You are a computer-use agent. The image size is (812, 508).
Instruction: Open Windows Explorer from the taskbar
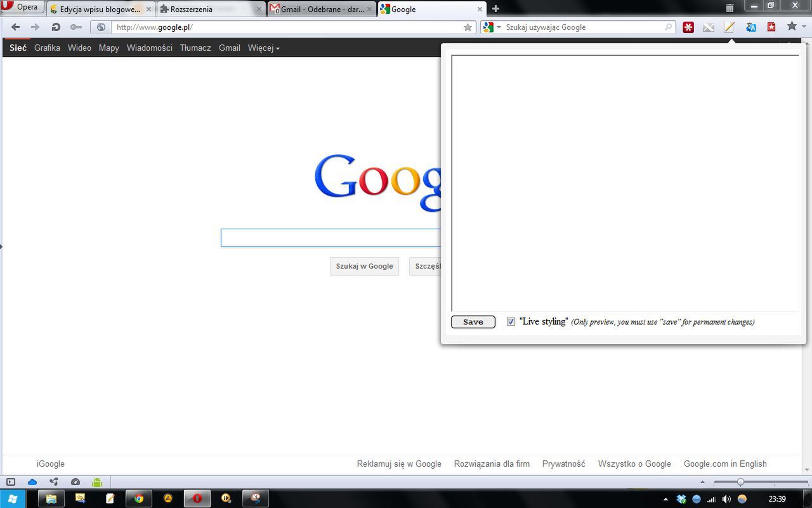[51, 498]
